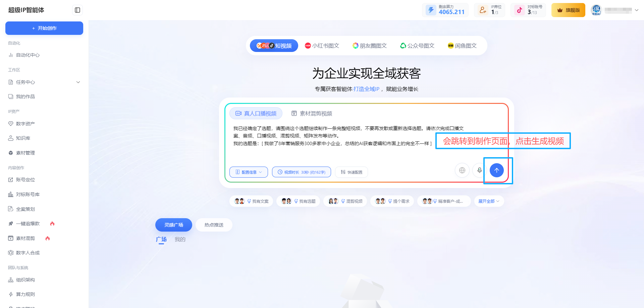Switch to 公众号图文 tab

tap(417, 46)
